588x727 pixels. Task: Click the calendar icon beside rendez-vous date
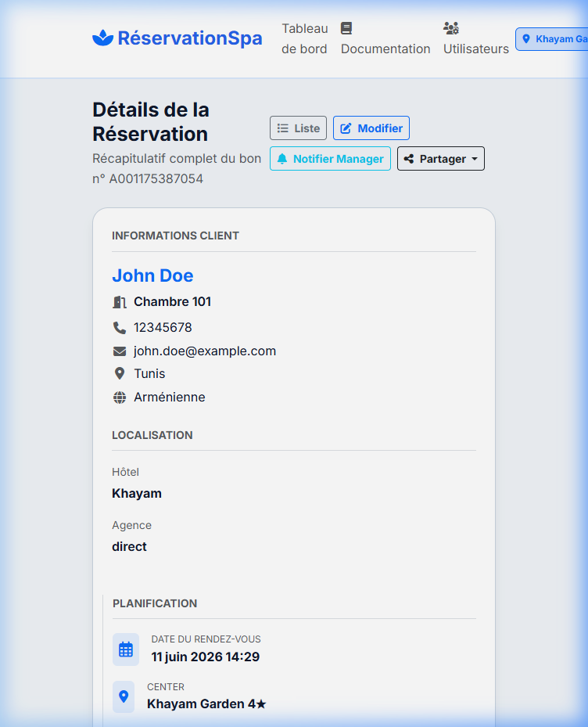(126, 649)
